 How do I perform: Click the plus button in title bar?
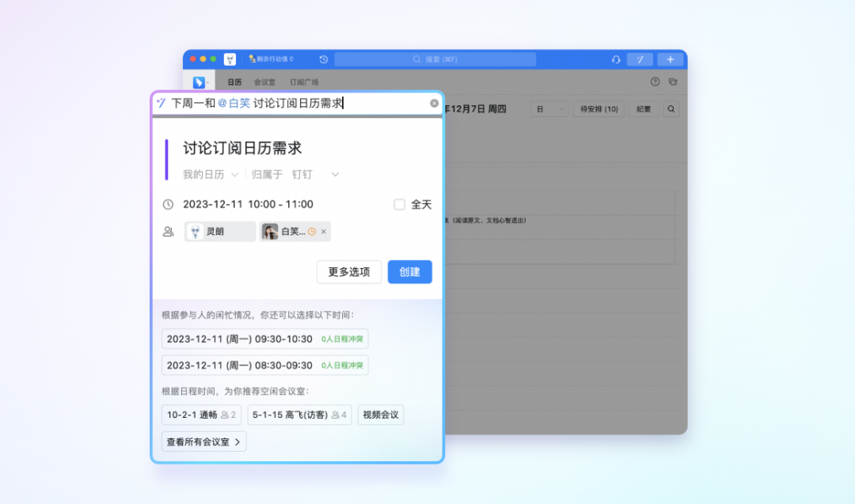[670, 59]
